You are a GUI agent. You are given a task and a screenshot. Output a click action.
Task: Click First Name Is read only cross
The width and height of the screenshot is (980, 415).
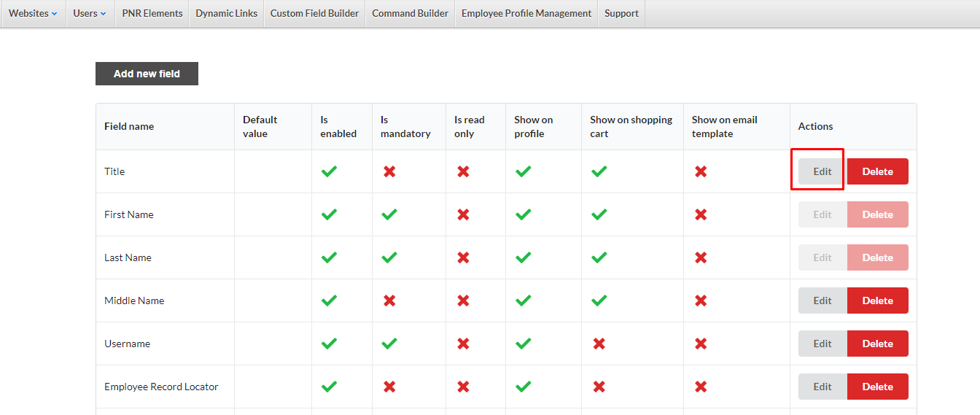[x=463, y=214]
